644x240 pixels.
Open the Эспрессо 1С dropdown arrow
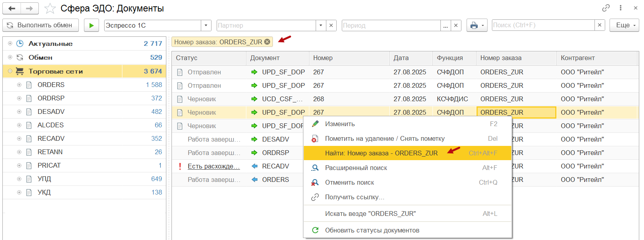pos(206,25)
